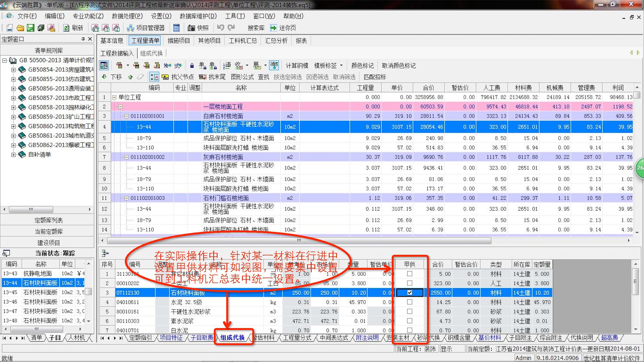The image size is (644, 362).
Task: Click horizontal scrollbar of main grid
Action: (299, 240)
